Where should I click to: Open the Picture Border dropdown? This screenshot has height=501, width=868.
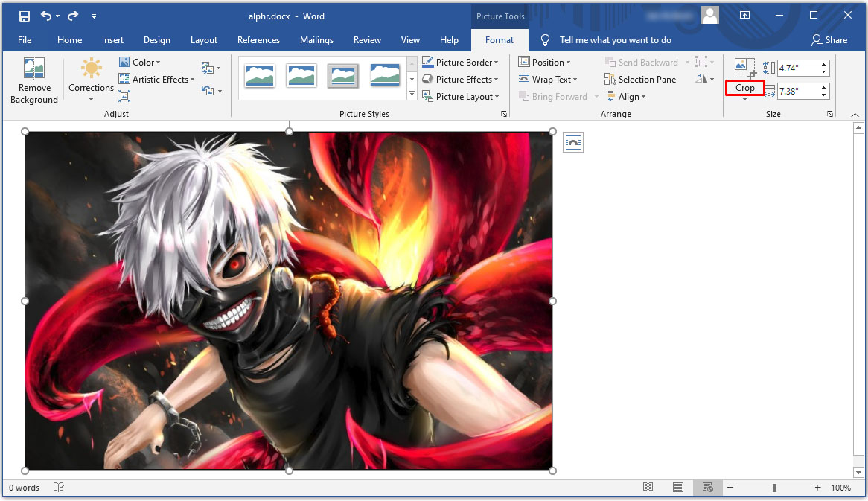pos(460,62)
